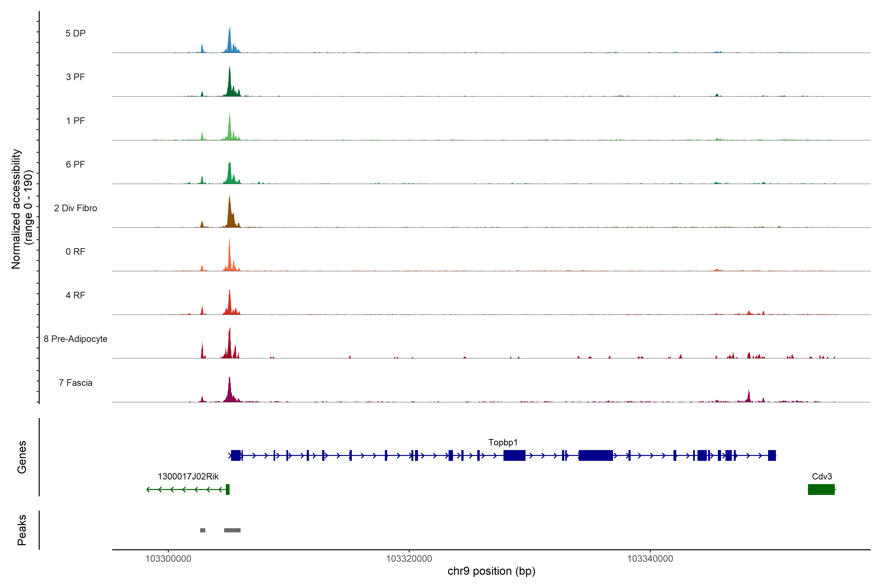Click the wider right gray peak bar
The image size is (882, 588).
pyautogui.click(x=232, y=530)
